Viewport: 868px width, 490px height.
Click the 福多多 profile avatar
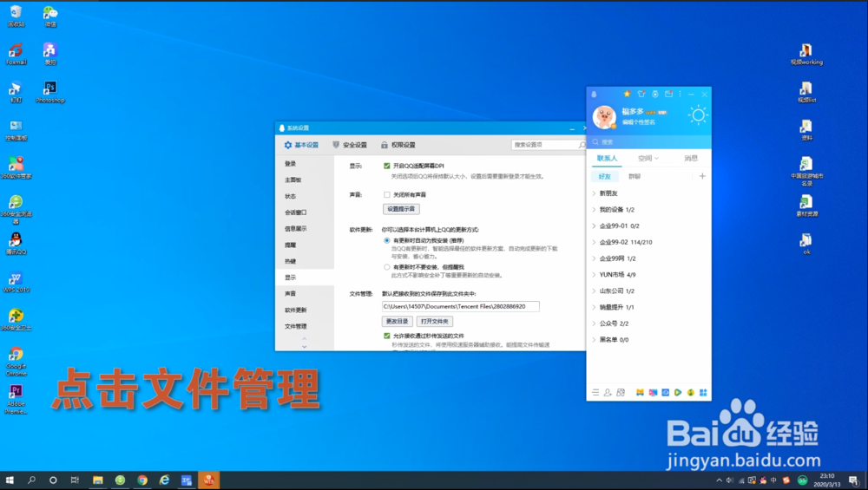click(x=604, y=117)
